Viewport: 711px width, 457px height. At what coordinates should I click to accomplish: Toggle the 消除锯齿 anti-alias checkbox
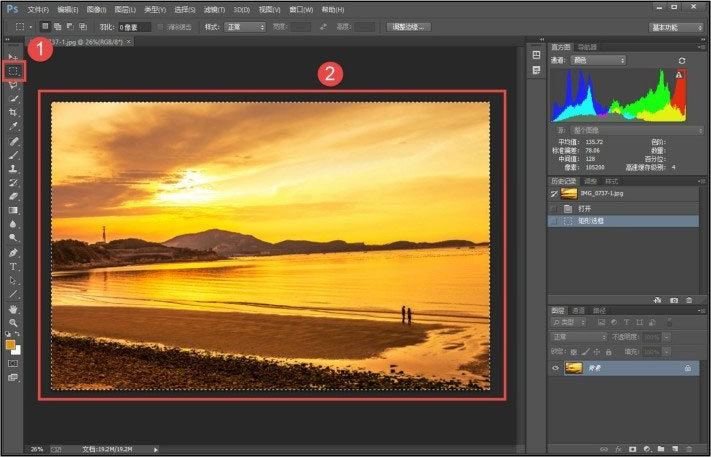pos(160,27)
